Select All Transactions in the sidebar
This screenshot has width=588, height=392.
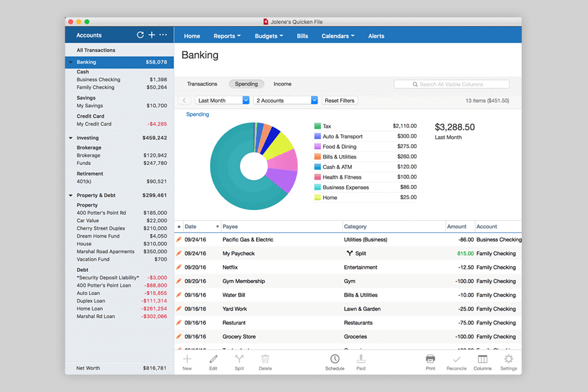pos(96,50)
